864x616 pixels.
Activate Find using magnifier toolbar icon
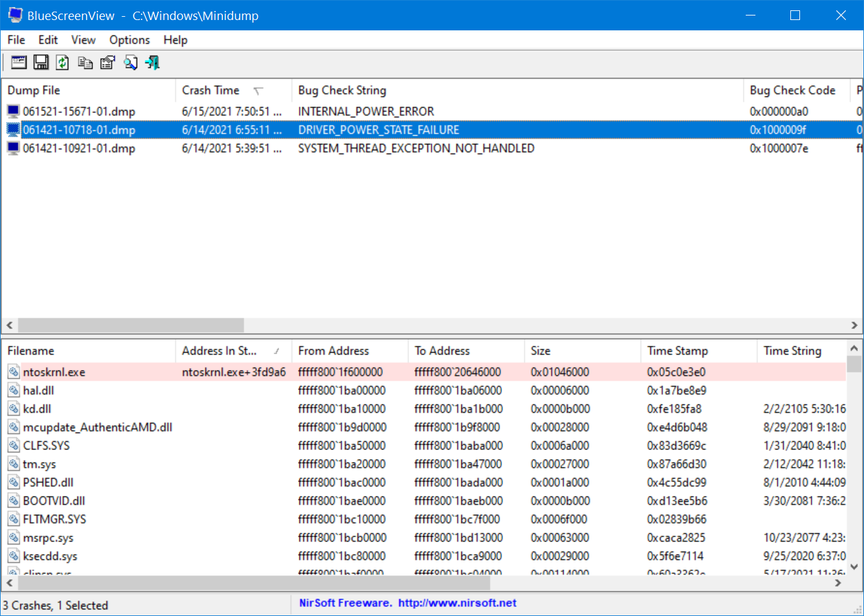(130, 62)
